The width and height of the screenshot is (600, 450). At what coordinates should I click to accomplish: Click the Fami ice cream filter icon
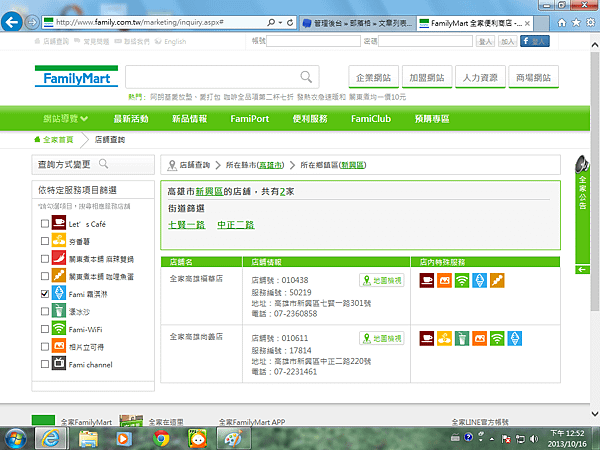[x=59, y=293]
